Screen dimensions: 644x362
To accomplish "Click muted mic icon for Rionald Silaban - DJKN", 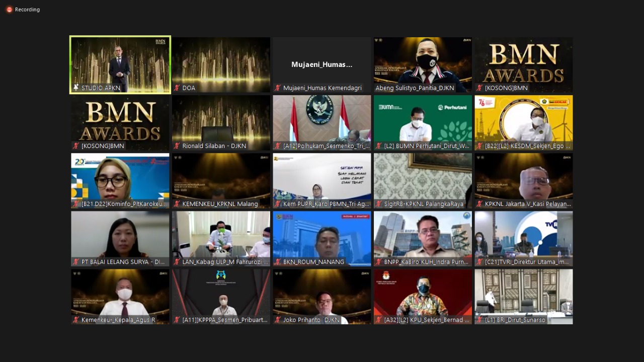I will coord(177,146).
